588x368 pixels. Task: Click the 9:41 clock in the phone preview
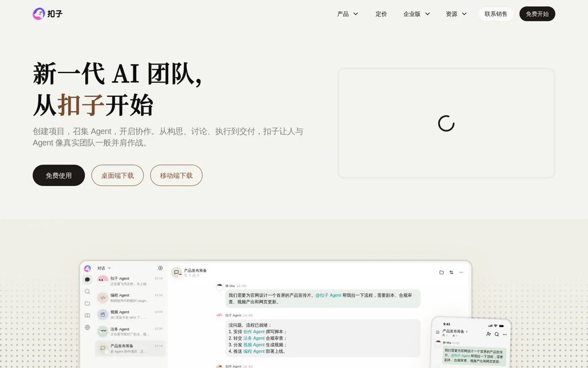pyautogui.click(x=446, y=324)
